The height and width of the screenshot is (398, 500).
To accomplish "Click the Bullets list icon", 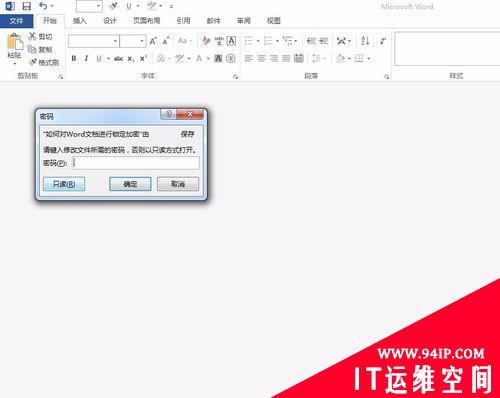I will click(249, 41).
